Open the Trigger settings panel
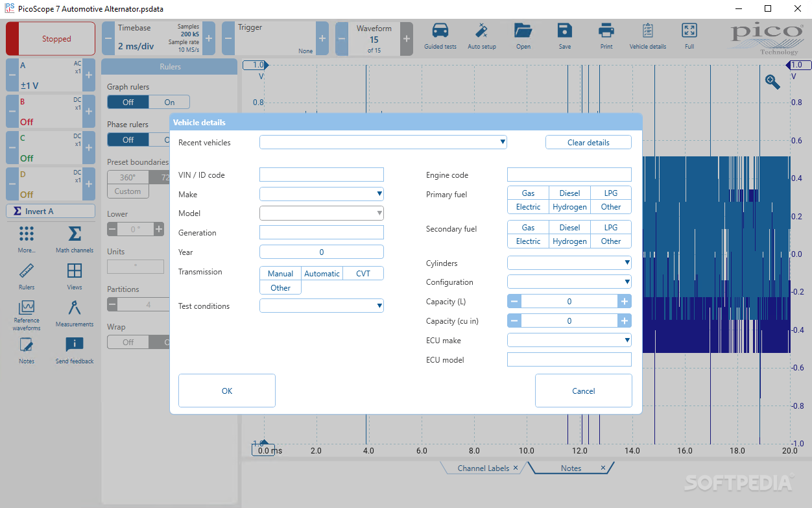Viewport: 812px width, 508px height. coord(275,38)
